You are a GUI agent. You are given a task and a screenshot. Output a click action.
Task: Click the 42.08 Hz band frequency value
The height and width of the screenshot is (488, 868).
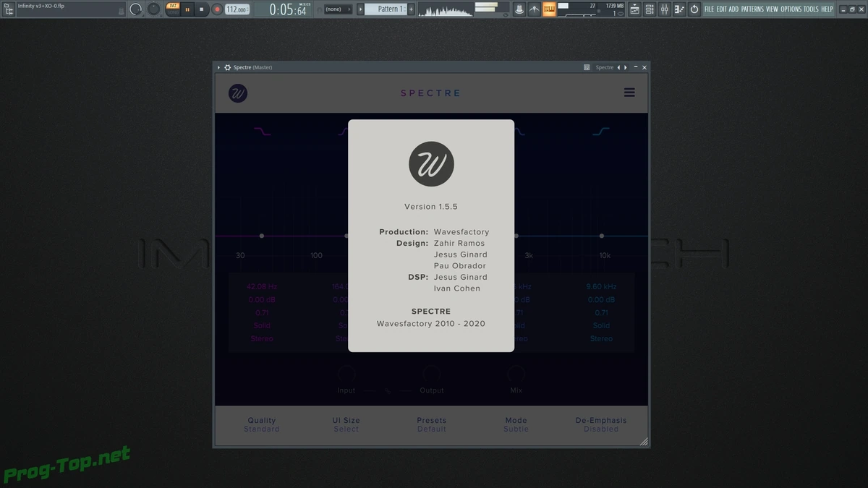pyautogui.click(x=262, y=286)
